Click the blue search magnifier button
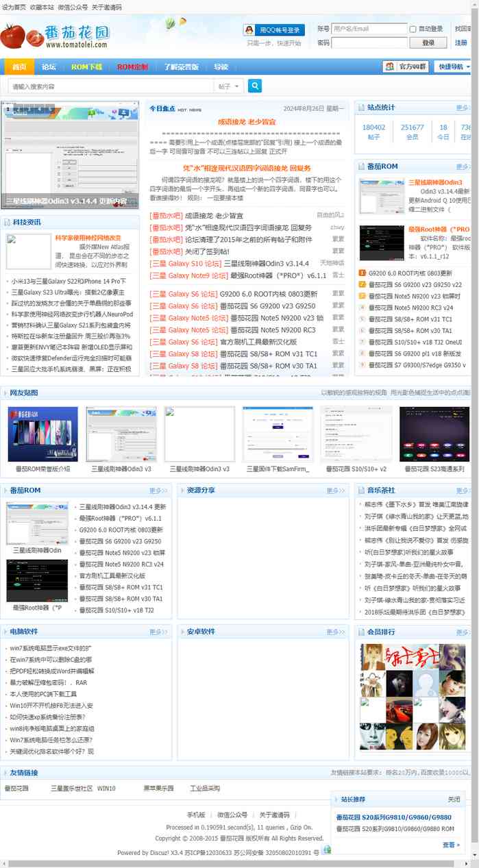The image size is (479, 868). pos(255,86)
